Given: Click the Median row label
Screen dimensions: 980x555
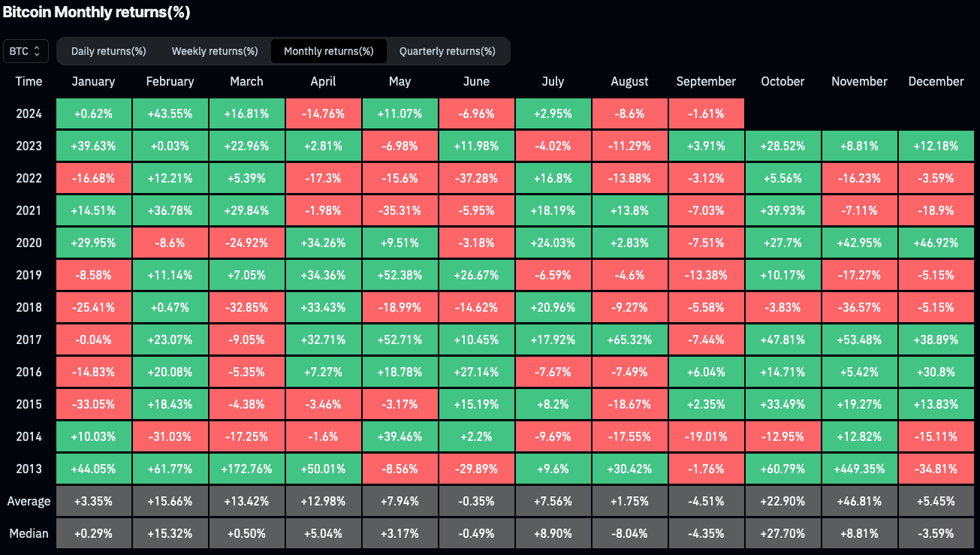Looking at the screenshot, I should click(x=29, y=533).
